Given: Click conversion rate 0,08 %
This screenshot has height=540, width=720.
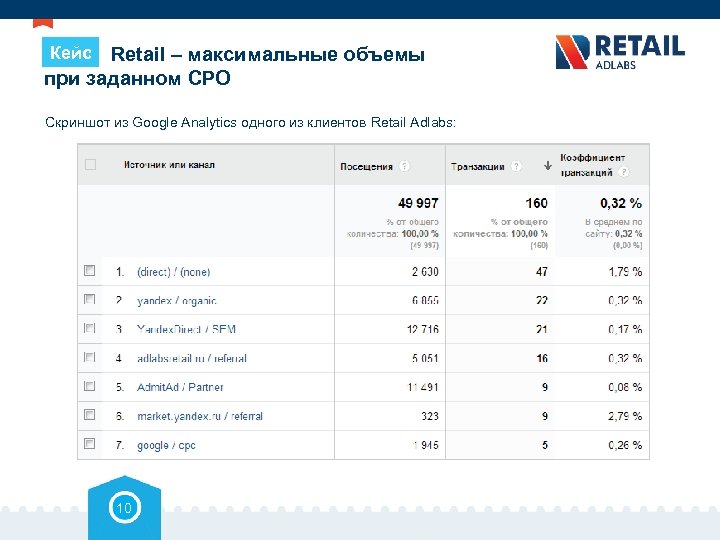Looking at the screenshot, I should pos(625,387).
